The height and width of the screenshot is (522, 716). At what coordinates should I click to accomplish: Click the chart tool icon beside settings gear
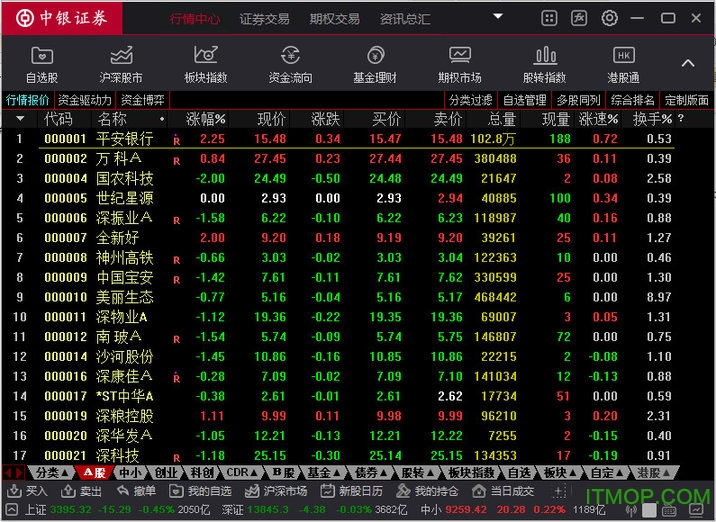[x=579, y=18]
